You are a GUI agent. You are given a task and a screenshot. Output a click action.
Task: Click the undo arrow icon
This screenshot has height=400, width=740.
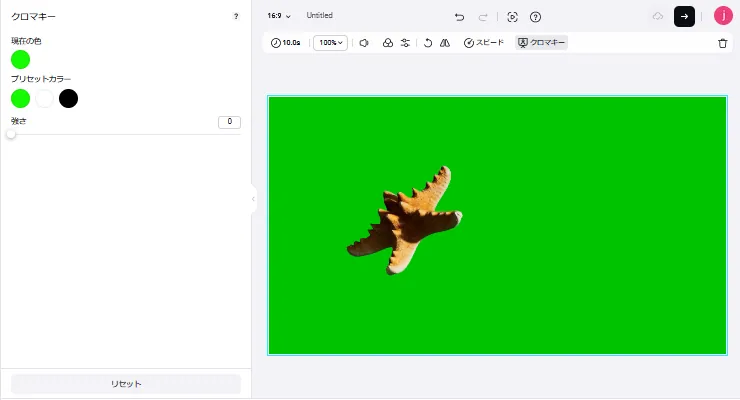click(x=459, y=17)
